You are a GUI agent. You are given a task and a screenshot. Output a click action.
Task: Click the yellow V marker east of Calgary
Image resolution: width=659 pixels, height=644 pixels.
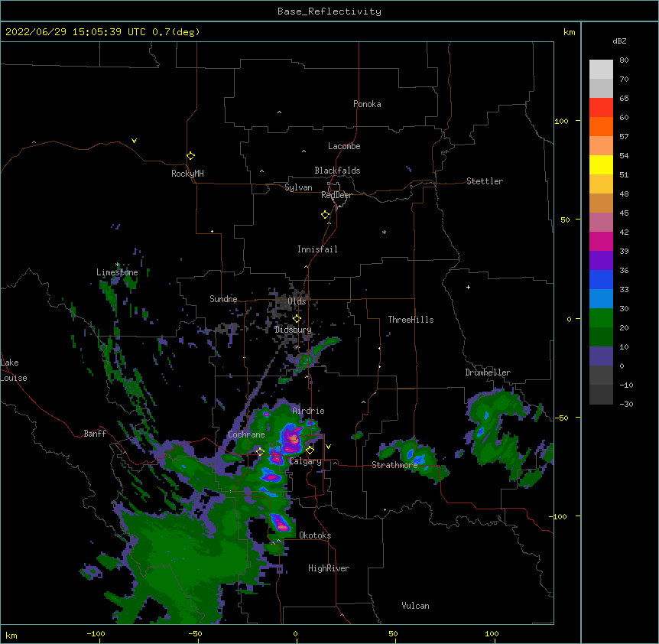point(328,447)
